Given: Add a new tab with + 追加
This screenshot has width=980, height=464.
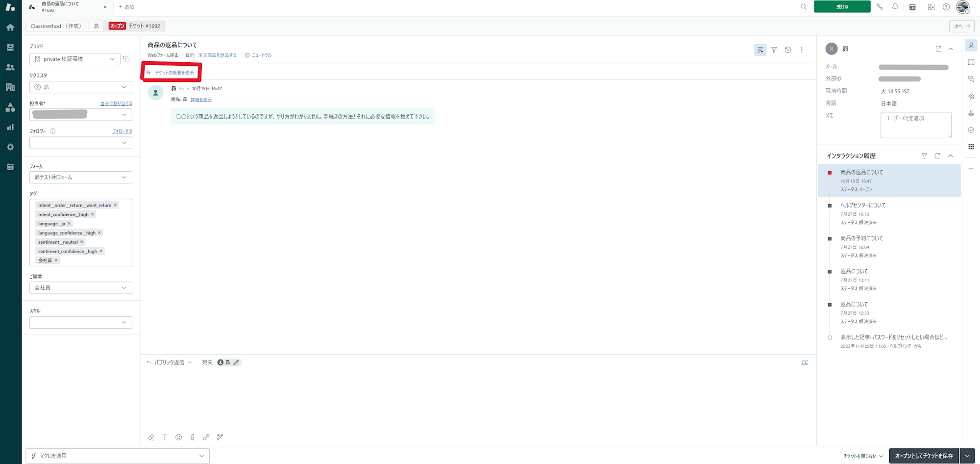Looking at the screenshot, I should [x=126, y=7].
